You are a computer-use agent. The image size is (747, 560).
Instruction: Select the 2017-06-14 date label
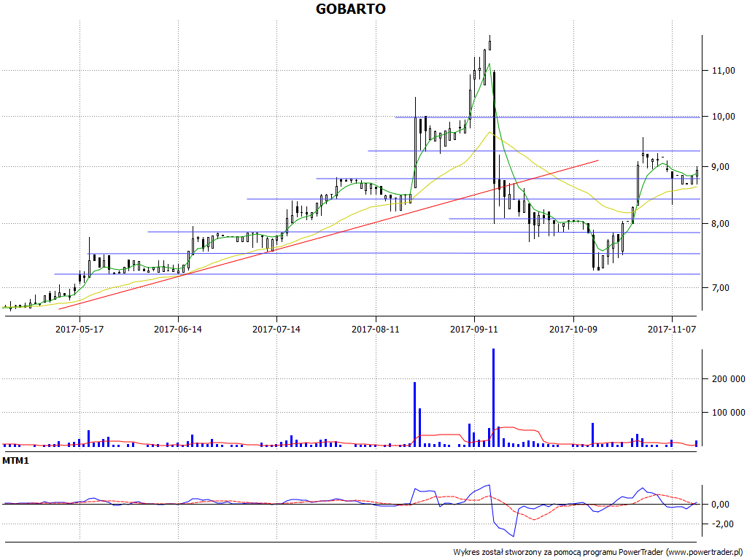[178, 329]
